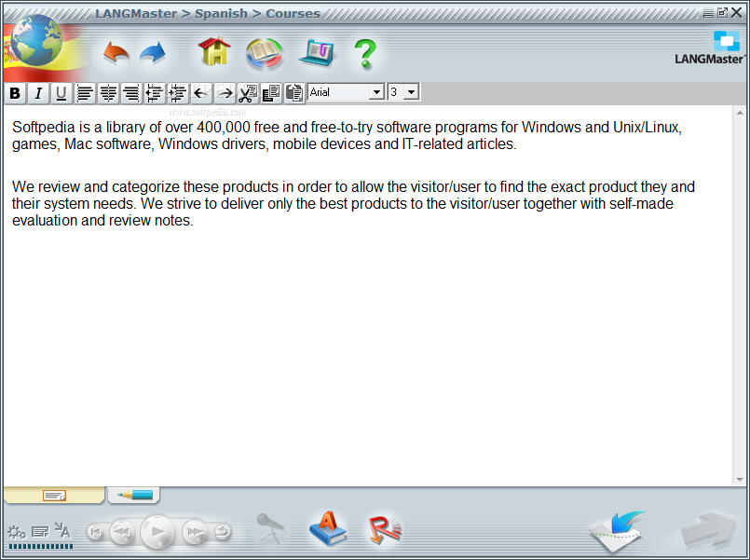Toggle bold formatting

[15, 93]
